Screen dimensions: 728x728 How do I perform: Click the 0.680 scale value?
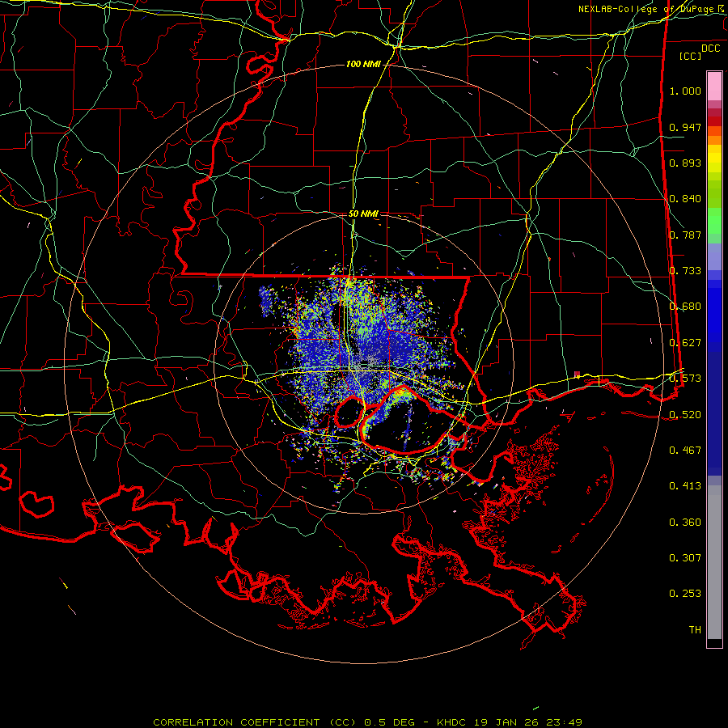click(x=685, y=307)
